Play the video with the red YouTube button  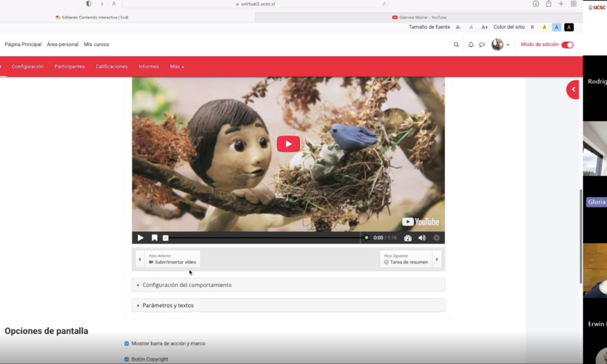288,144
